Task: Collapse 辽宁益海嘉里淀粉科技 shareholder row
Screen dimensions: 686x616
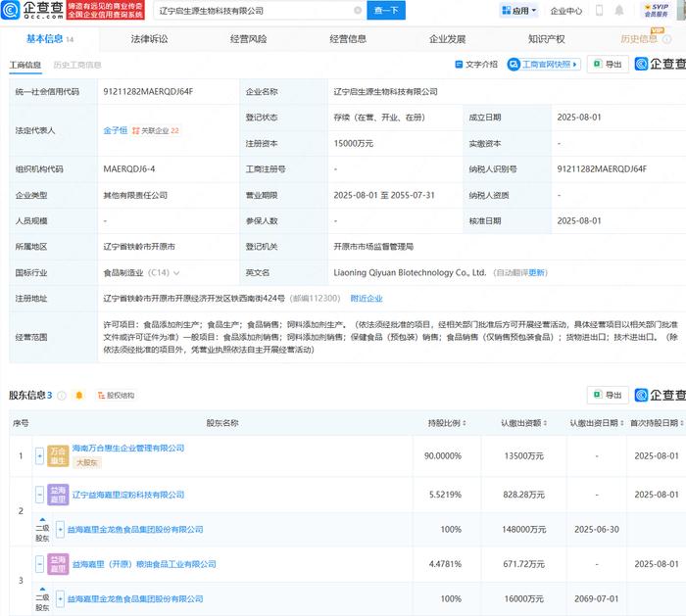Action: [x=39, y=495]
